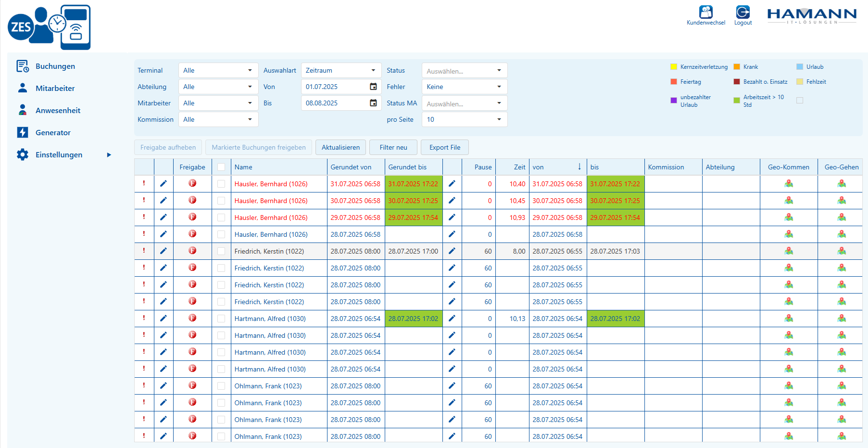Open the Terminal dropdown
The image size is (868, 448).
[x=218, y=70]
